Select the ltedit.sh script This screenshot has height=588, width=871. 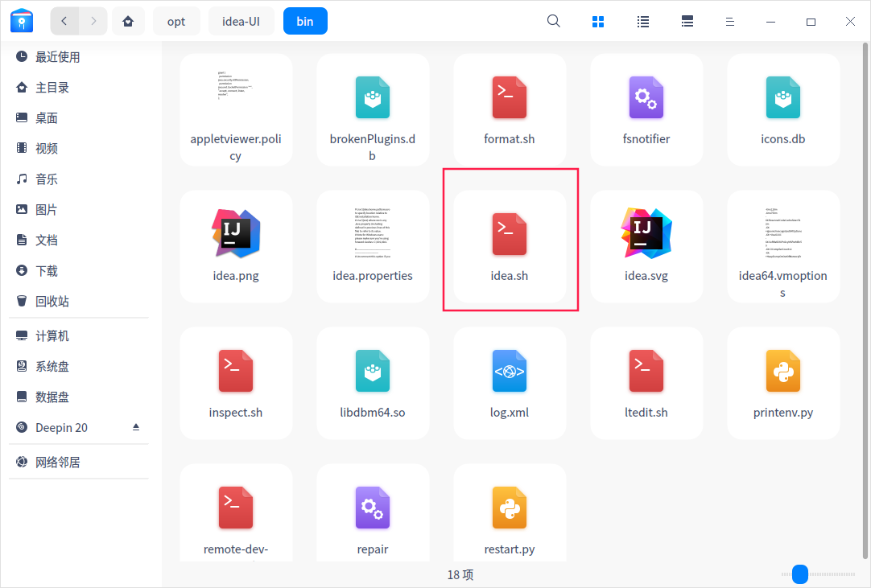[x=646, y=383]
